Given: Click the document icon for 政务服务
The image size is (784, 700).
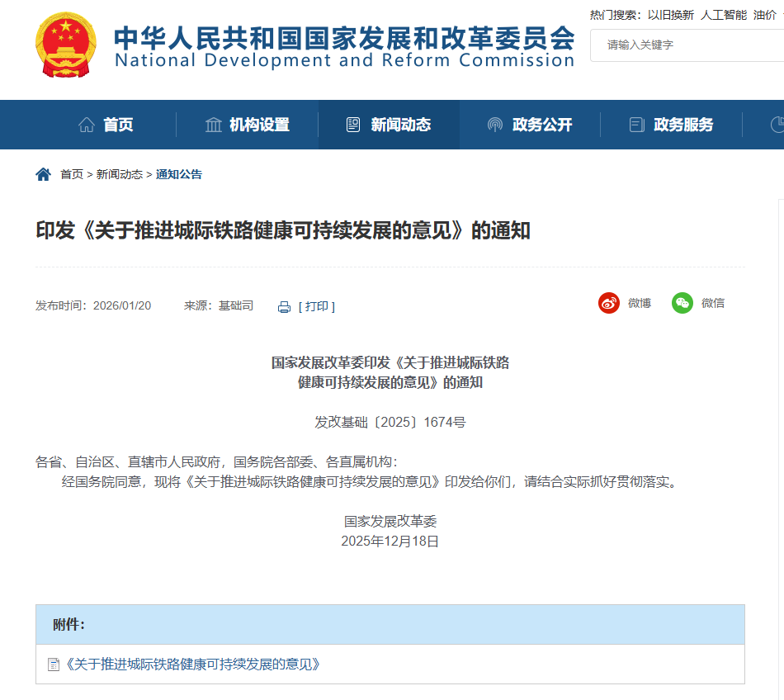Looking at the screenshot, I should coord(635,124).
